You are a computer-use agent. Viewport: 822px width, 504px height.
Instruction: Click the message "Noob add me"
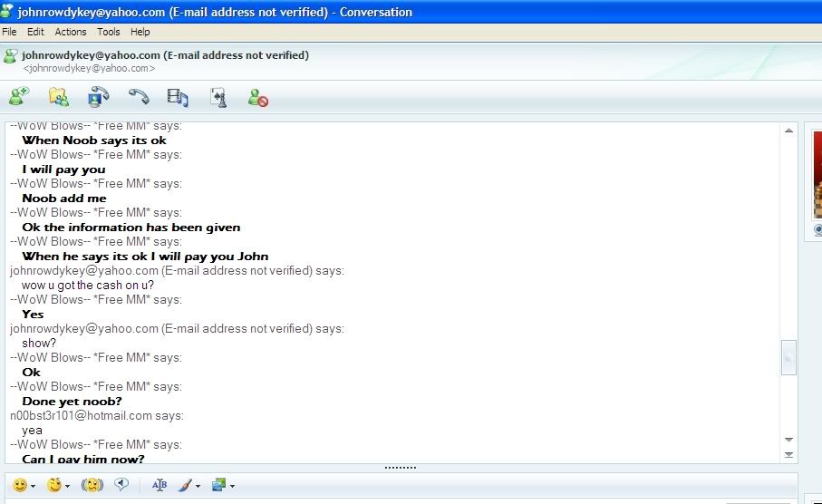[64, 199]
